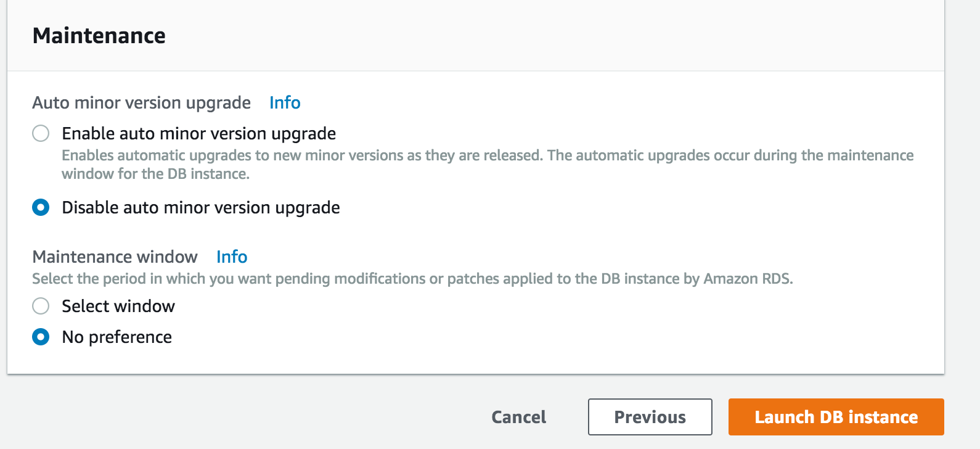The height and width of the screenshot is (449, 980).
Task: Click the automatic upgrades description text
Action: (488, 164)
